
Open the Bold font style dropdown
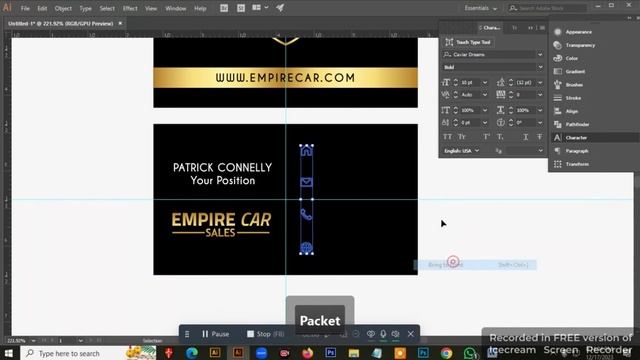coord(540,67)
